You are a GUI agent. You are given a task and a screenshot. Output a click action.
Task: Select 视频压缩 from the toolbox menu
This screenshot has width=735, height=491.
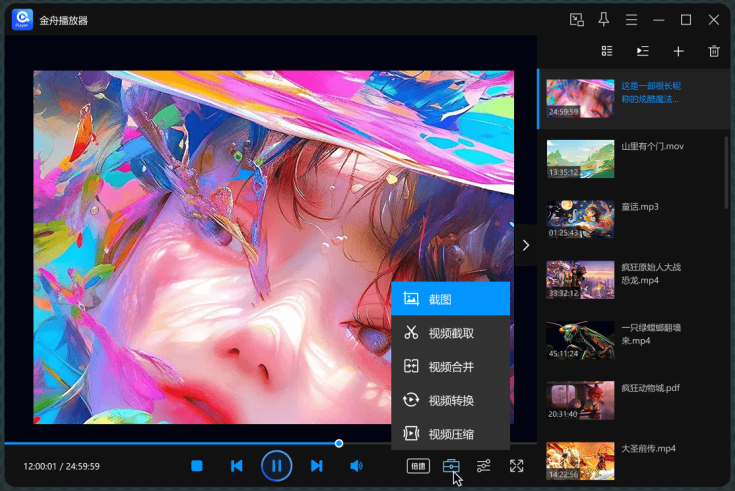click(450, 434)
